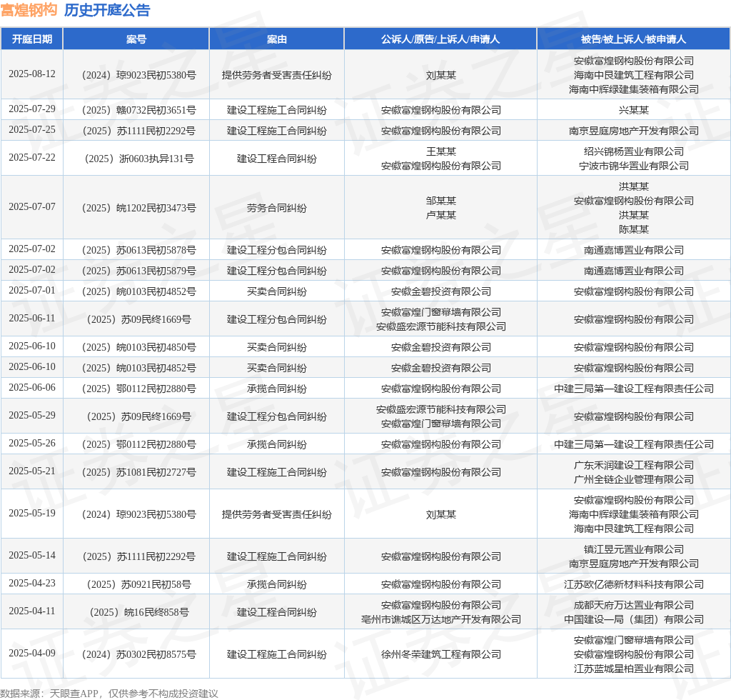731x700 pixels.
Task: Click the date cell 2025-06-11
Action: pos(31,319)
